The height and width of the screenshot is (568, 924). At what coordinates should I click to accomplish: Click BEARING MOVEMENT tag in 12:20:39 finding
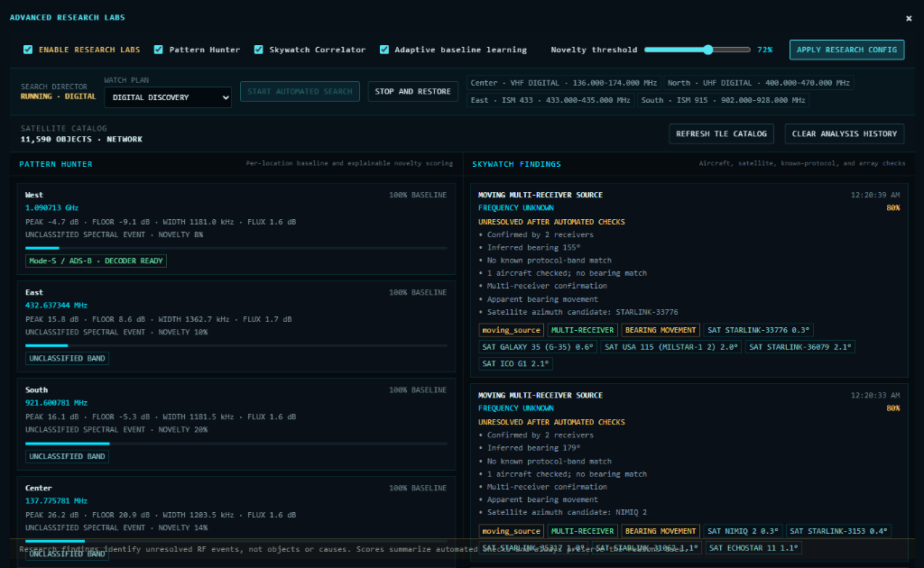coord(660,330)
